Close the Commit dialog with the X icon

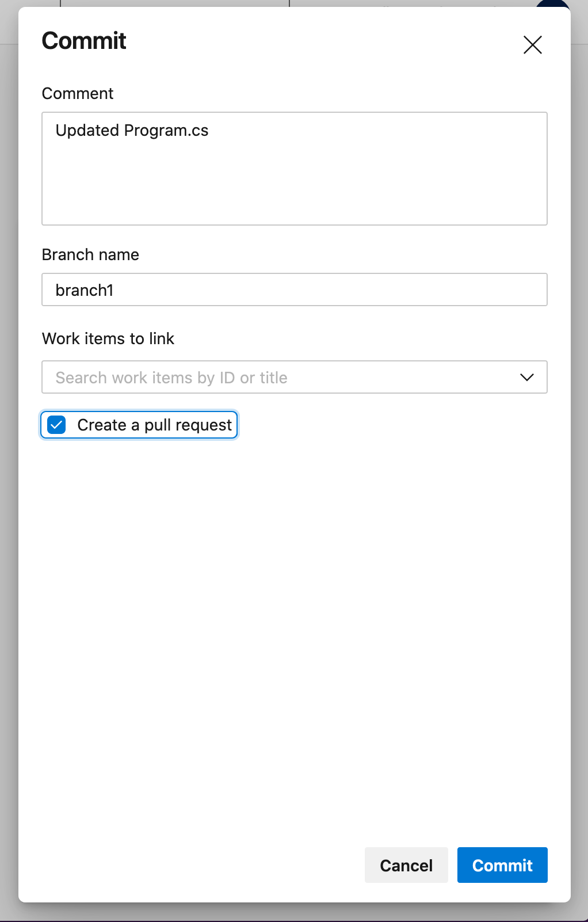click(533, 44)
